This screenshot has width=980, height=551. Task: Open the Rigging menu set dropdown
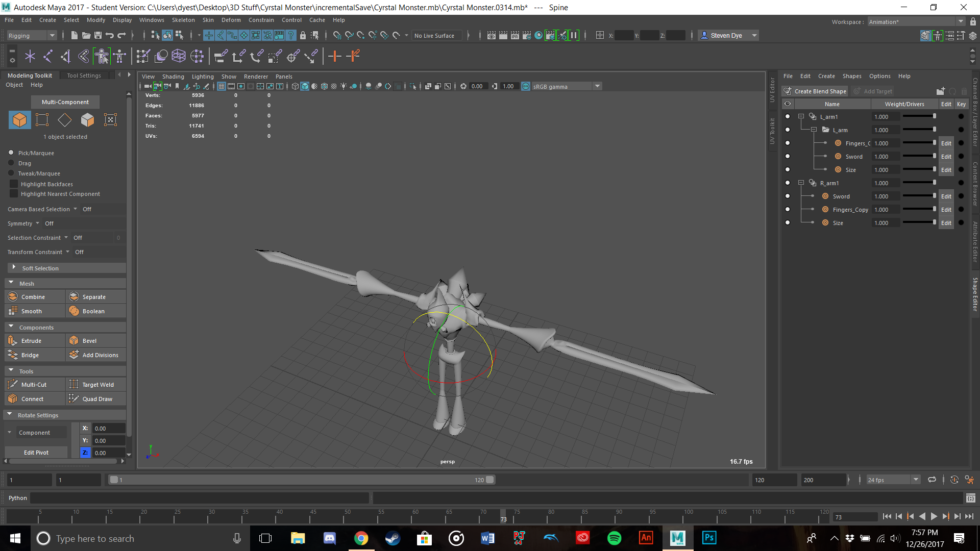tap(52, 35)
